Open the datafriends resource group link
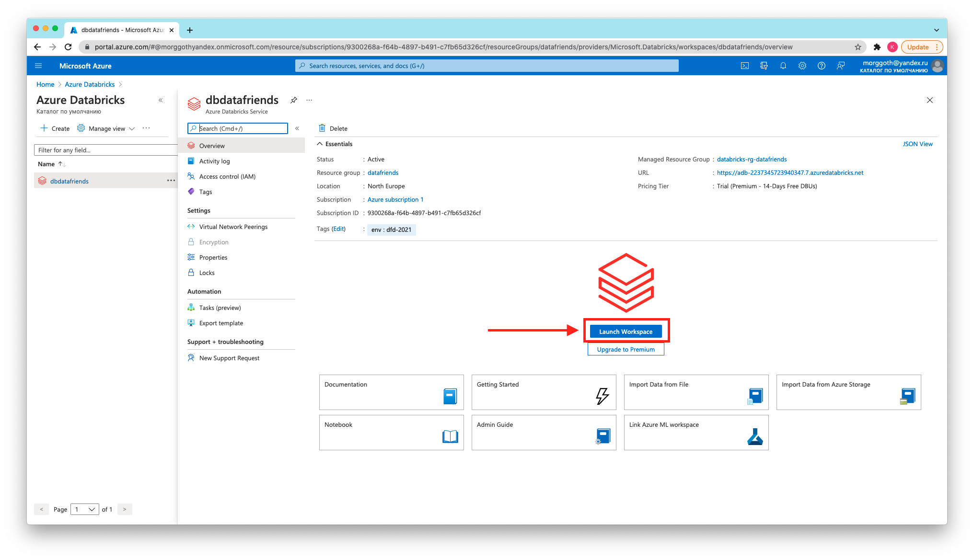 [383, 172]
